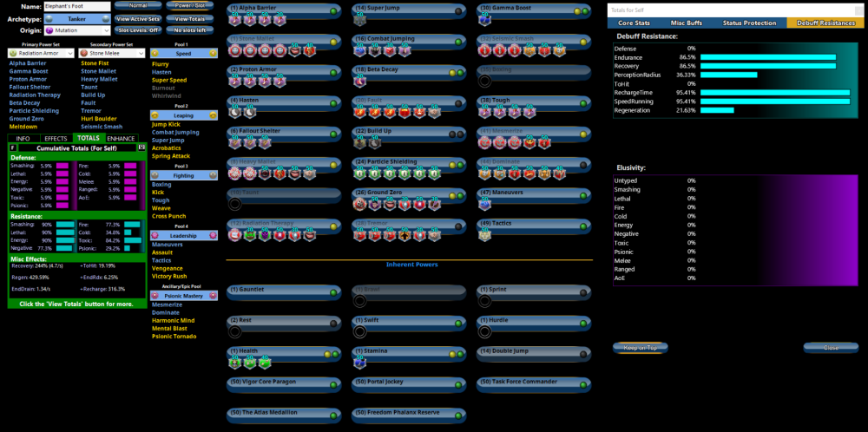
Task: Click the Maneuvers enhancement slot icon
Action: (x=485, y=204)
